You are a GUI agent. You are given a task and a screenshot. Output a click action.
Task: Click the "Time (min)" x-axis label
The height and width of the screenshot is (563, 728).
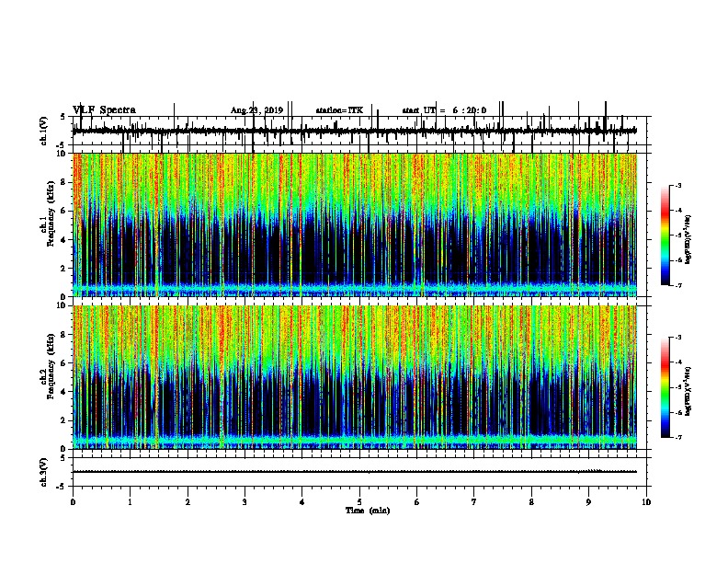pyautogui.click(x=368, y=511)
